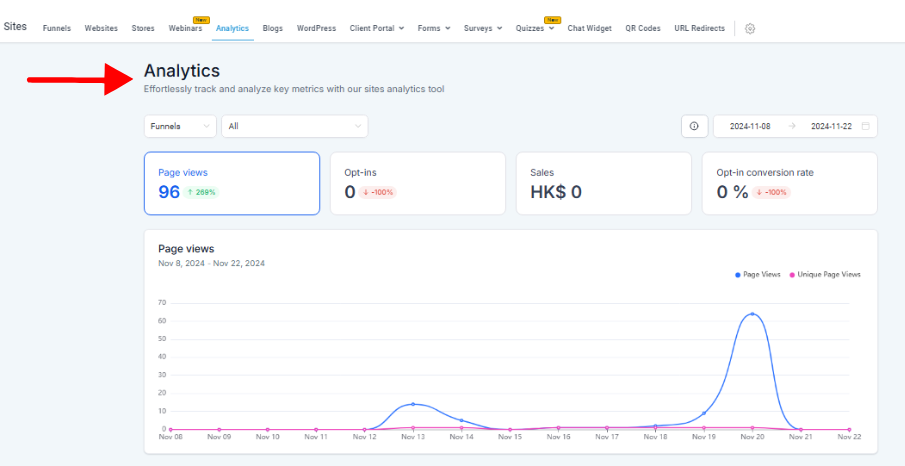Click the HK$ 0 sales value
The width and height of the screenshot is (905, 466).
[x=556, y=192]
